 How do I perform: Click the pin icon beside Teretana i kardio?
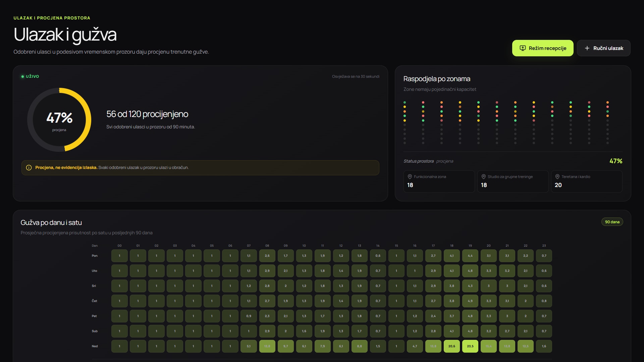[557, 177]
